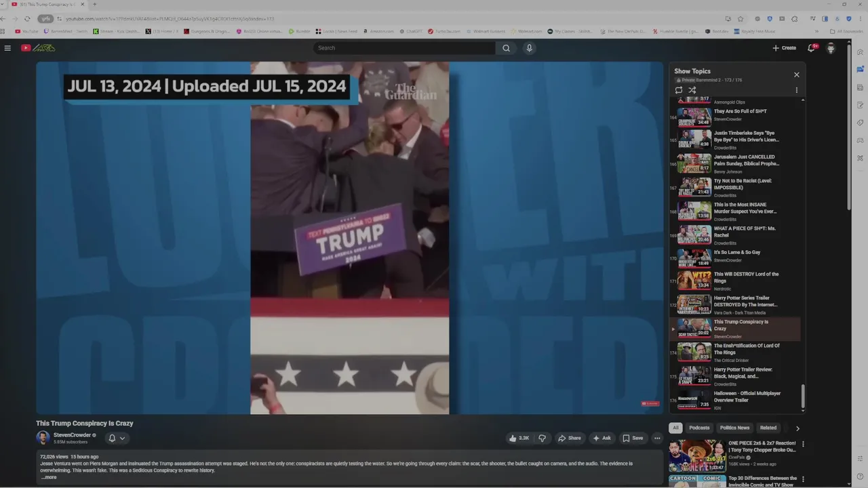Toggle shuffle playlist
The width and height of the screenshot is (868, 488).
click(692, 89)
